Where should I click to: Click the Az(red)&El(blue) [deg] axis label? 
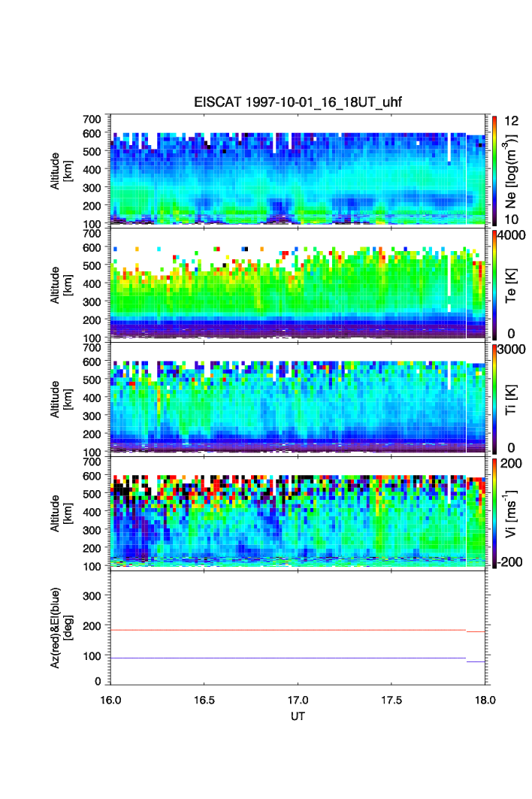tap(61, 628)
